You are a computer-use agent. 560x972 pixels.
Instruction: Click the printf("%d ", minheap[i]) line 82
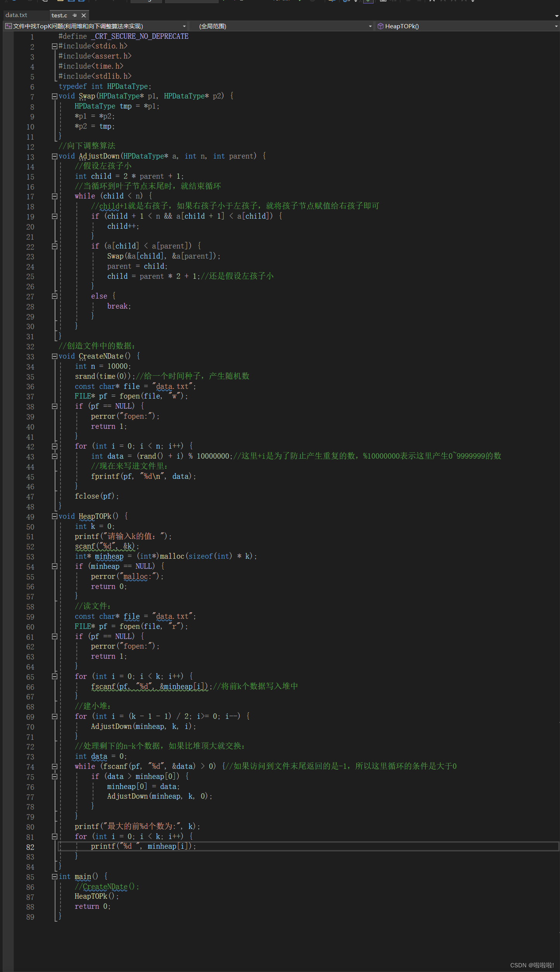pos(143,846)
